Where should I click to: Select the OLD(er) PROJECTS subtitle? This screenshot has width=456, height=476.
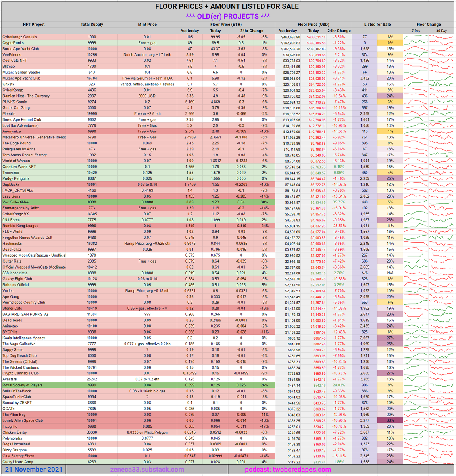coord(228,16)
